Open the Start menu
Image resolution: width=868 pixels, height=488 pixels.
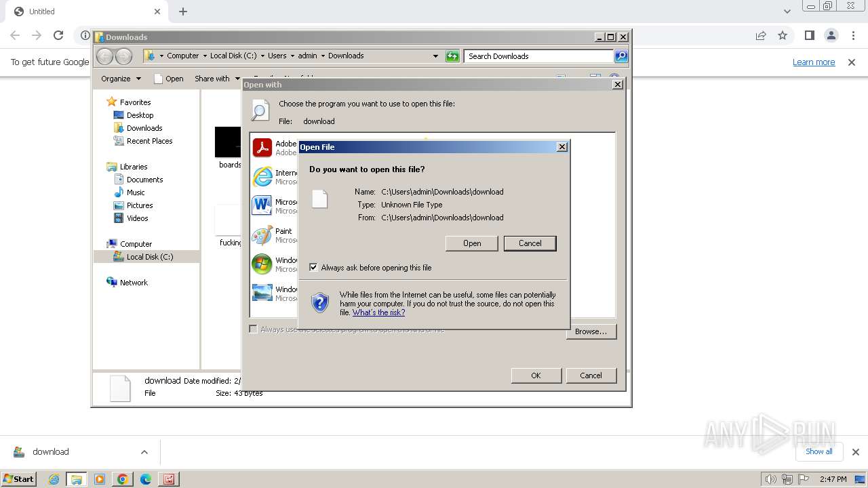point(19,479)
